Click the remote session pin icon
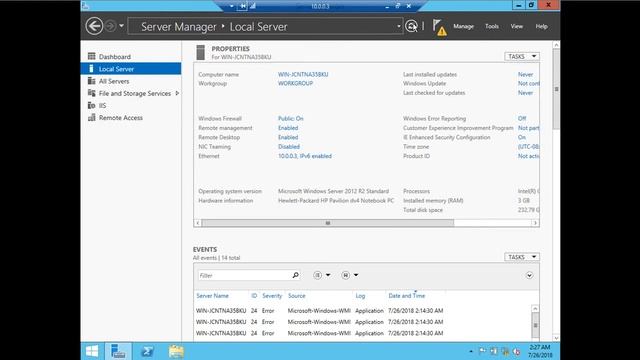 [x=243, y=6]
